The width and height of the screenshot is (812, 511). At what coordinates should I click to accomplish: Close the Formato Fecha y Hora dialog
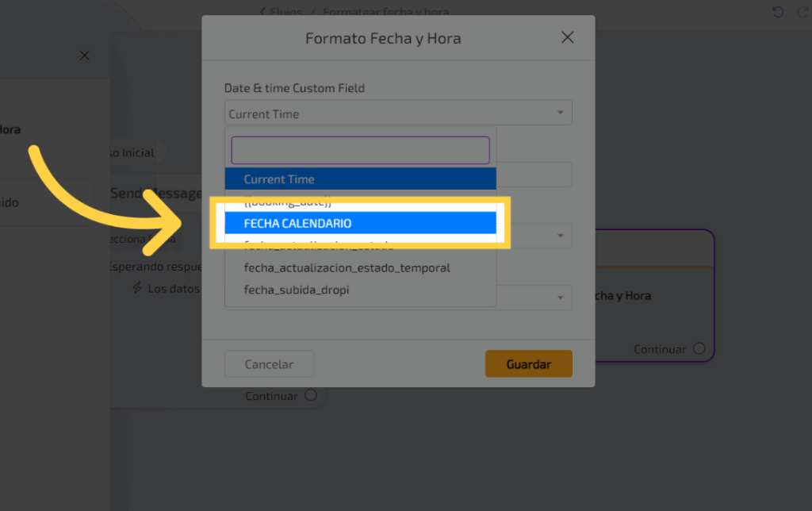(567, 37)
